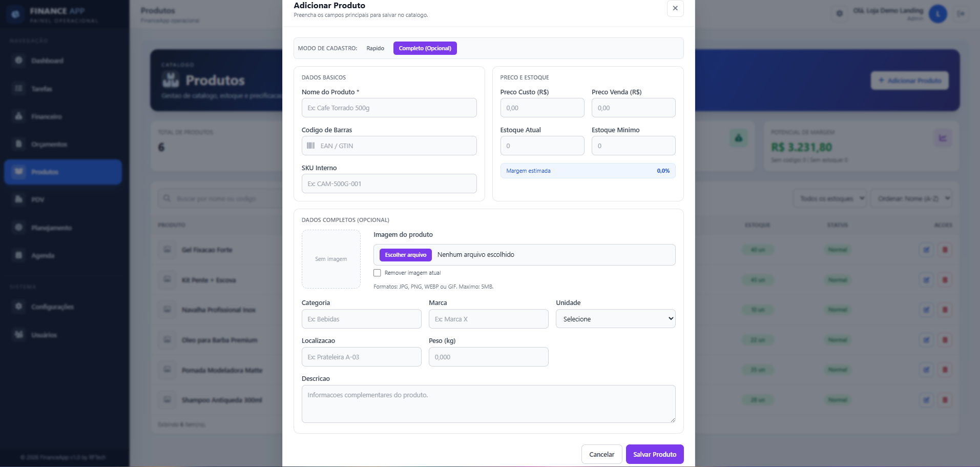The image size is (980, 467).
Task: Open PDV from the sidebar
Action: 63,199
